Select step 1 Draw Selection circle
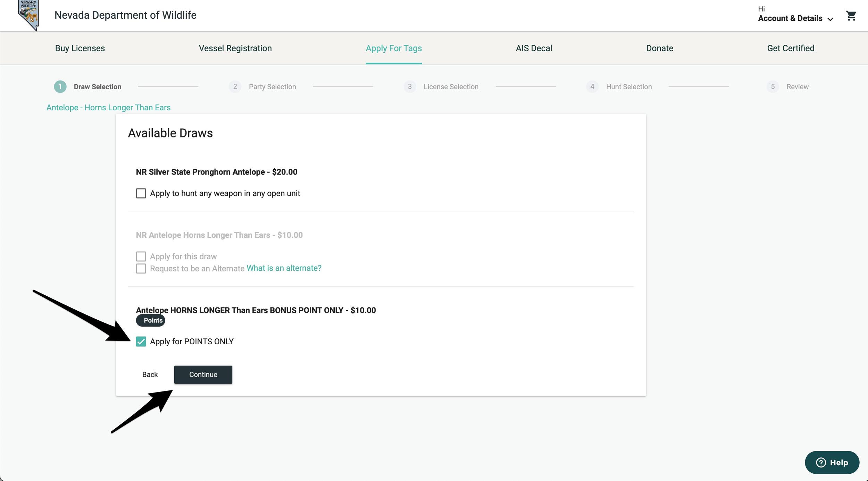Screen dimensions: 868x481 coord(60,86)
